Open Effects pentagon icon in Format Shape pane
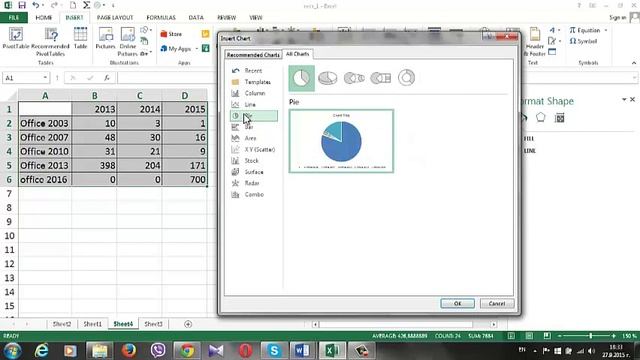640x360 pixels. tap(540, 118)
